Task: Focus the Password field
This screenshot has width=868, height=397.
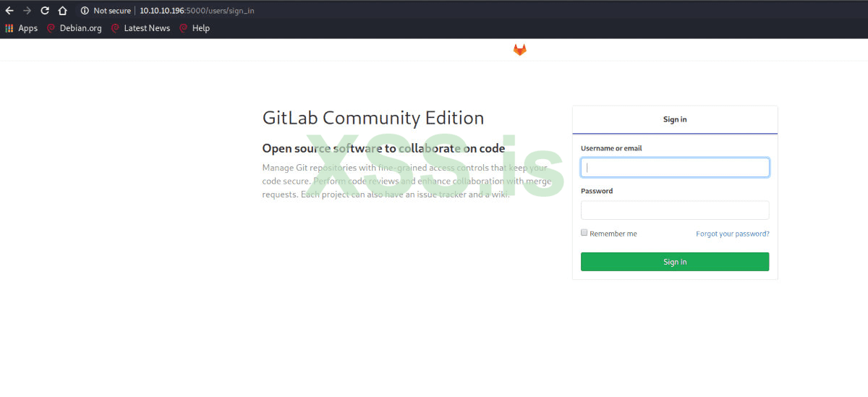Action: click(675, 210)
